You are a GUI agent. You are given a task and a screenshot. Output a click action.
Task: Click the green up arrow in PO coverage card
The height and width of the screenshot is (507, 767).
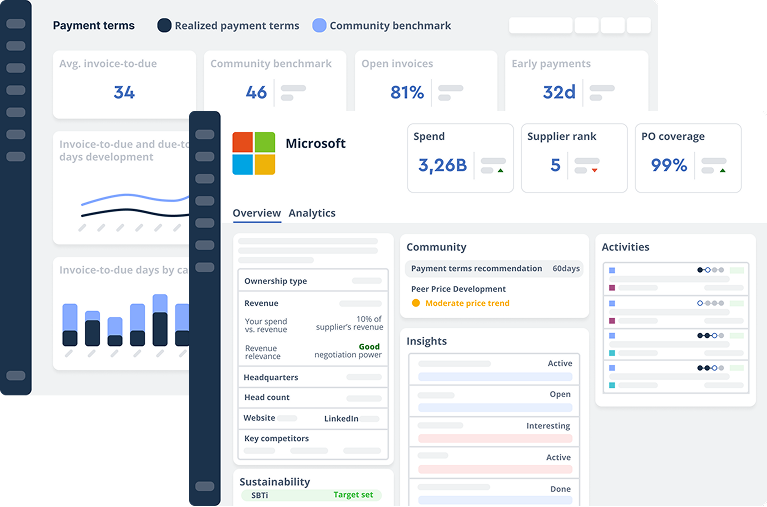pos(722,170)
